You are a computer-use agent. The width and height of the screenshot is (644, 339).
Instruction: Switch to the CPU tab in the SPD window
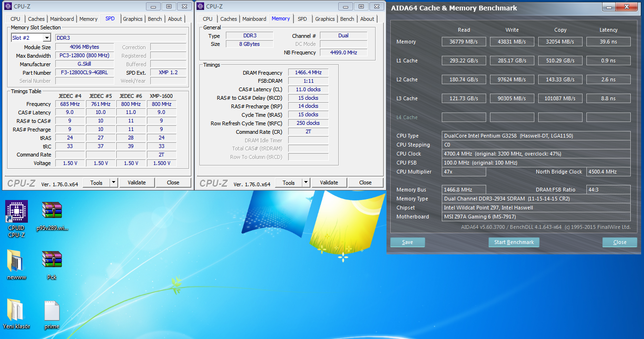point(15,19)
